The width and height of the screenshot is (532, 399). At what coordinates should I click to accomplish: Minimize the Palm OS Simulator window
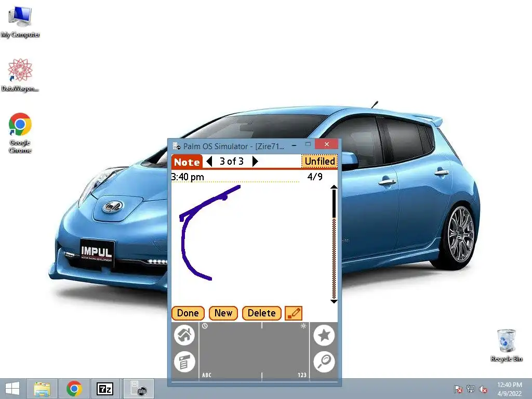(x=294, y=145)
